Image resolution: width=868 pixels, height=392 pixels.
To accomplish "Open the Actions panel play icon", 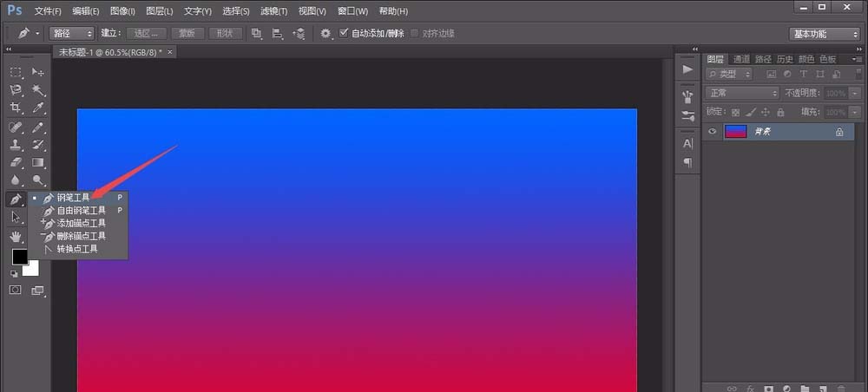I will pos(687,69).
